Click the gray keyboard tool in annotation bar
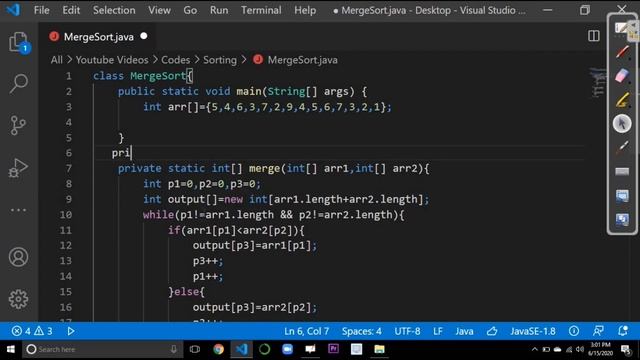 pyautogui.click(x=622, y=171)
